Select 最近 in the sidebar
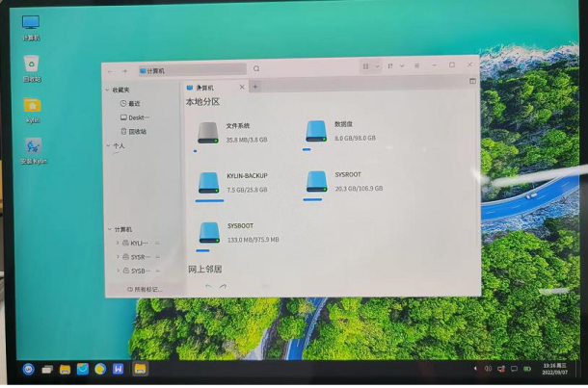Image resolution: width=588 pixels, height=388 pixels. click(132, 103)
